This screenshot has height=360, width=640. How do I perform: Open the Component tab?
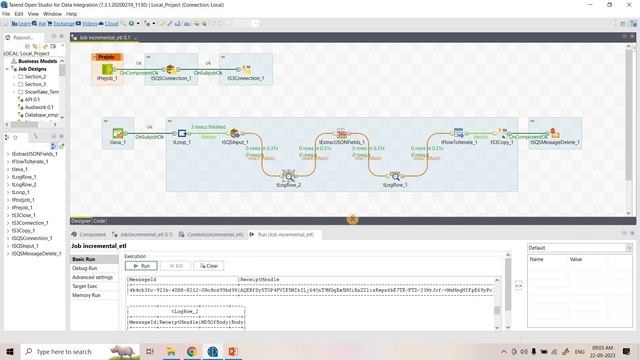click(89, 235)
